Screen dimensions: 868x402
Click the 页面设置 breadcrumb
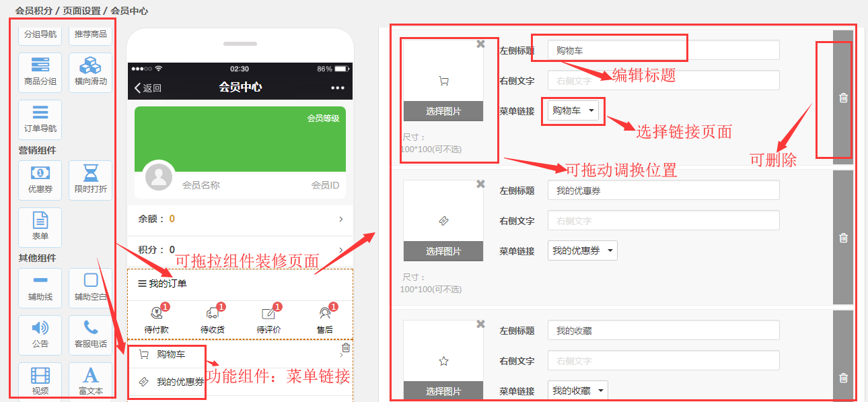coord(83,11)
